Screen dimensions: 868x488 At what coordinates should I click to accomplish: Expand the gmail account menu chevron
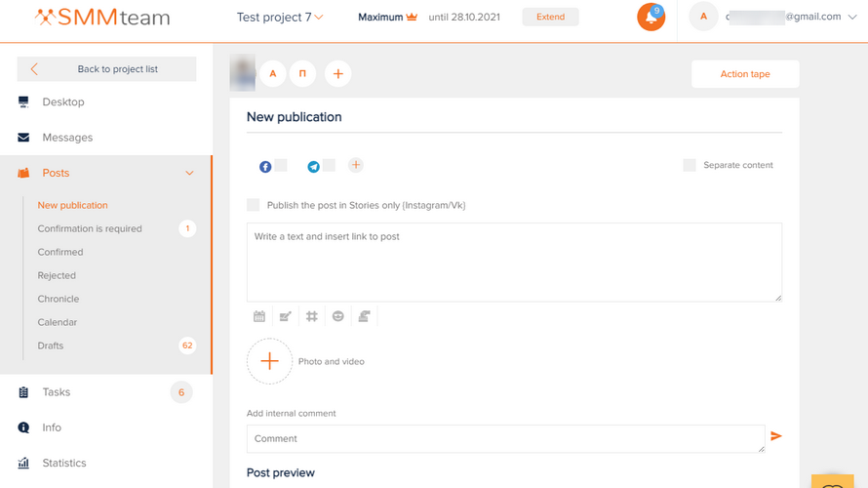852,18
